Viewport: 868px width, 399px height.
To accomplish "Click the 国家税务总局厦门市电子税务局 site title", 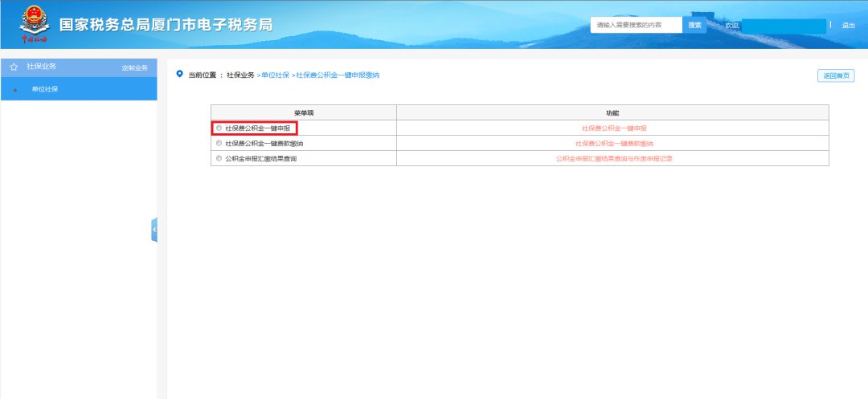I will (166, 24).
